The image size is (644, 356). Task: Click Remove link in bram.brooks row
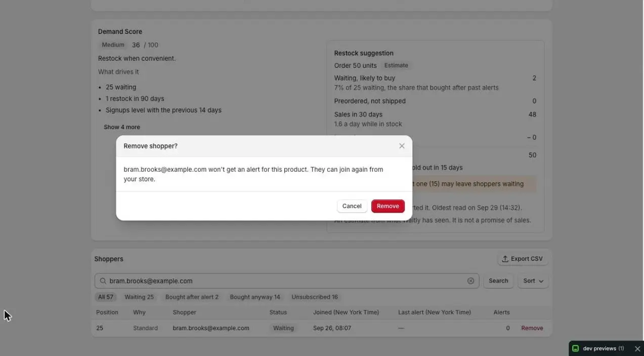(x=532, y=328)
